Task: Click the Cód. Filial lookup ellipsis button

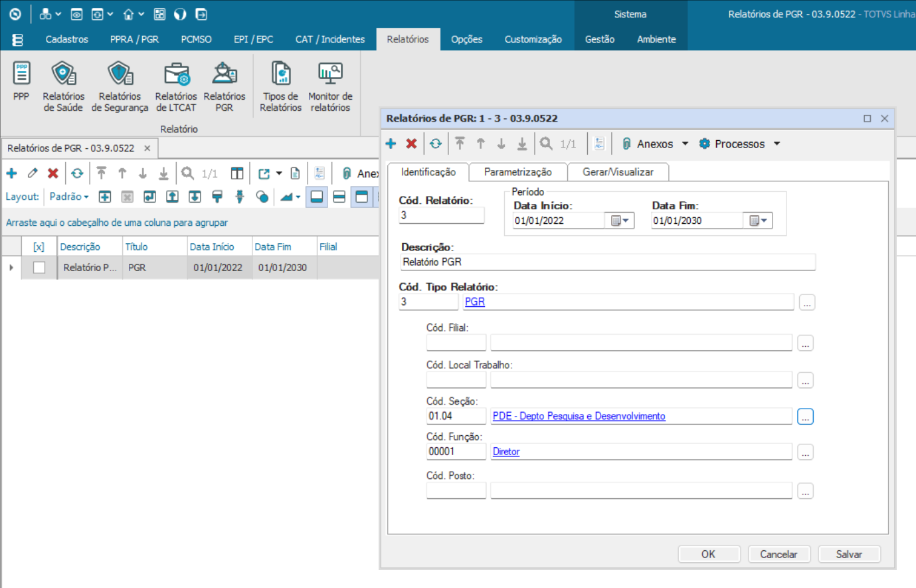Action: tap(805, 343)
